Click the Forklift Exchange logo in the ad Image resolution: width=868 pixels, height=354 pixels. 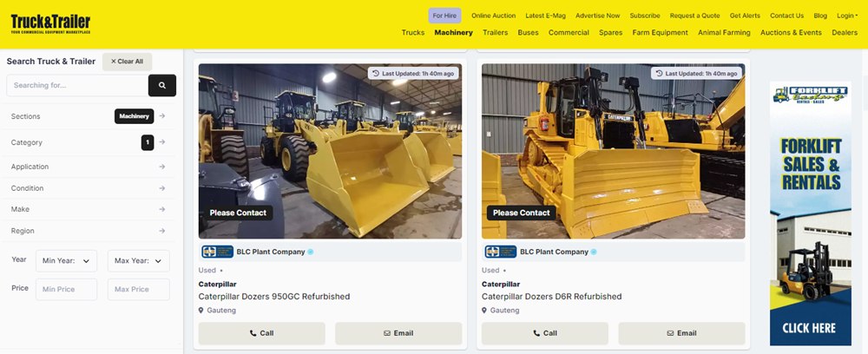pos(809,95)
